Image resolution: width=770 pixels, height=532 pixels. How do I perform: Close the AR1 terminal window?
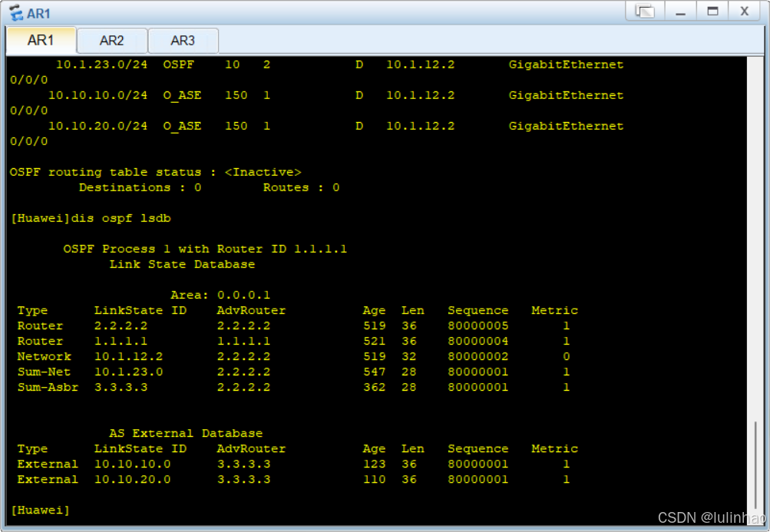[745, 11]
